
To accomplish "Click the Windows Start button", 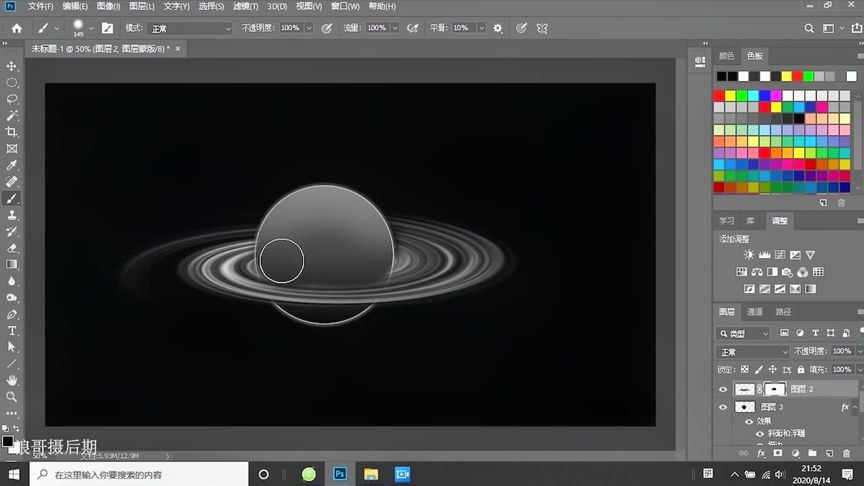I will (x=14, y=474).
